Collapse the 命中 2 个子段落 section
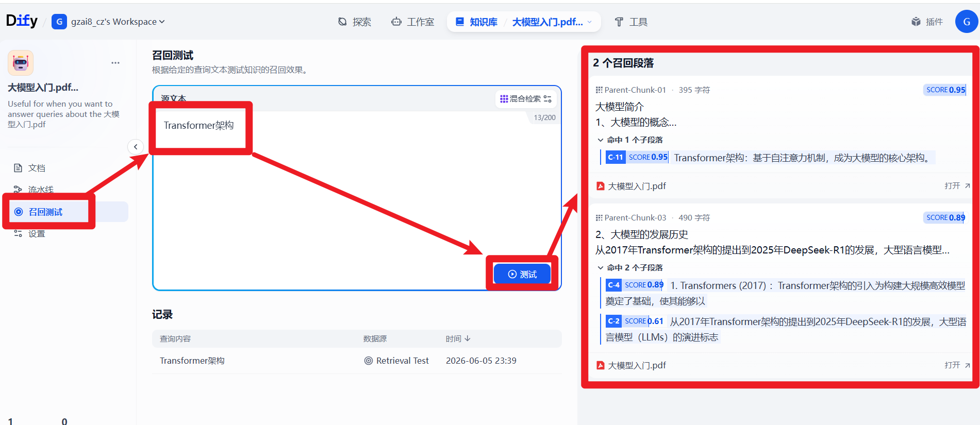 pos(630,267)
